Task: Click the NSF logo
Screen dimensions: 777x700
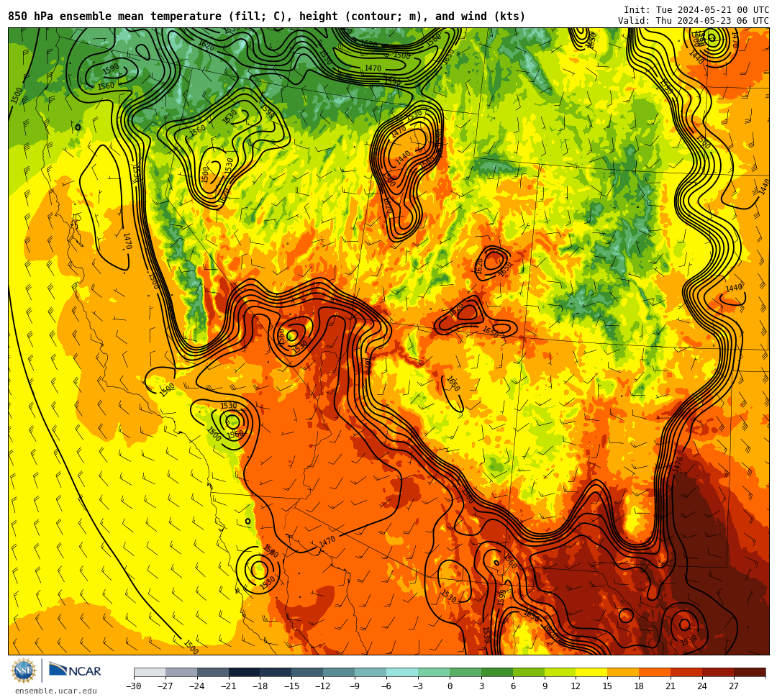Action: click(x=24, y=671)
